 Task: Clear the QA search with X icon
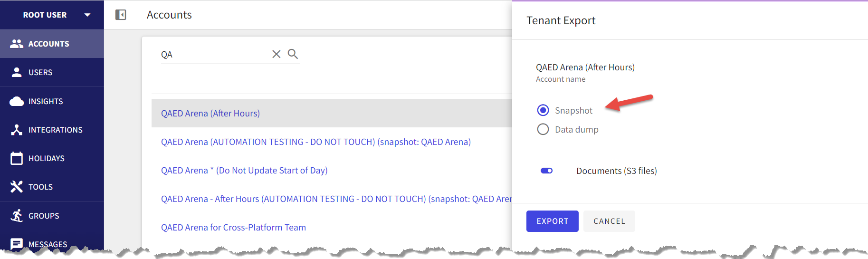click(276, 54)
